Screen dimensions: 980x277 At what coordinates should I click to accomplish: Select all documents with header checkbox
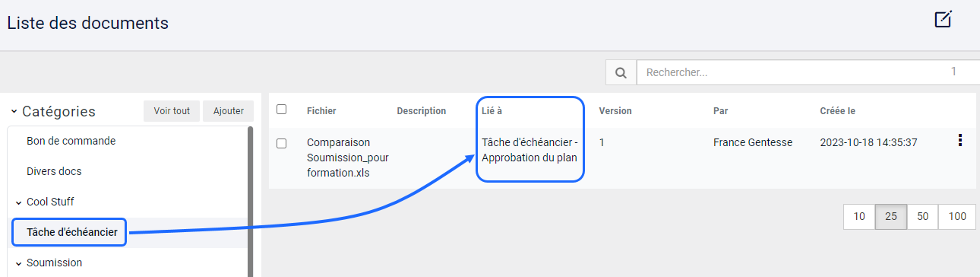281,110
